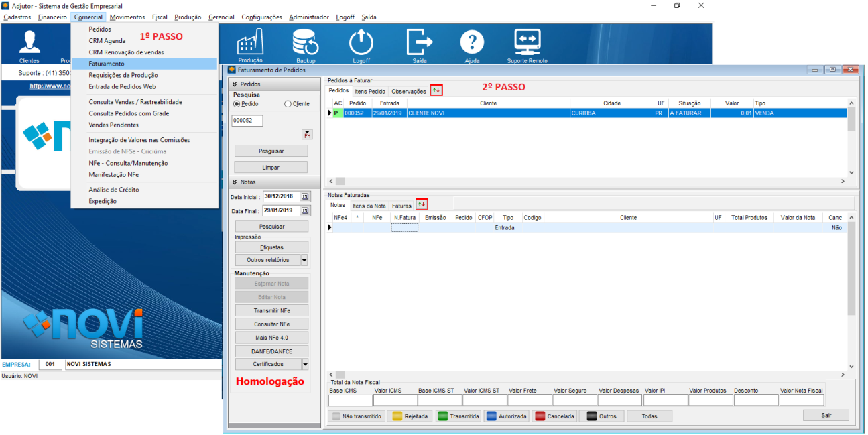This screenshot has height=435, width=868.
Task: Click the Todas filter button
Action: click(x=649, y=416)
